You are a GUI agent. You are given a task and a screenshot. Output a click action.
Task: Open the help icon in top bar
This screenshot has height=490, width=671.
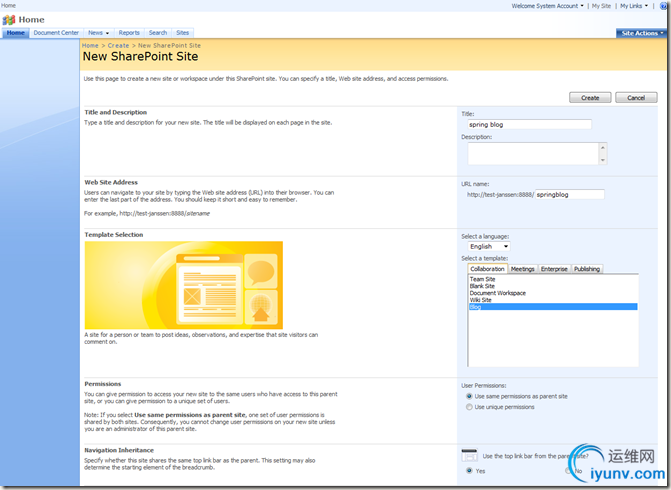click(663, 6)
